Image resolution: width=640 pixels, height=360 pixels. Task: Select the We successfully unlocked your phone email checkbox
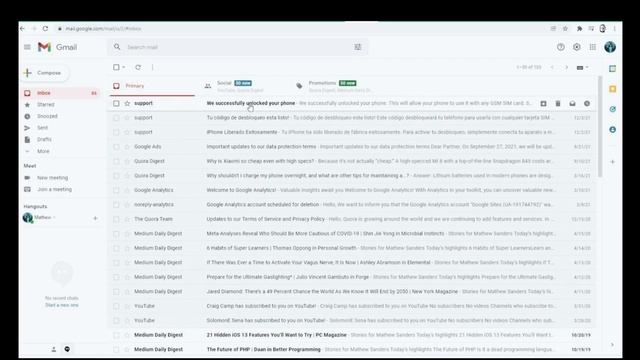(x=116, y=104)
